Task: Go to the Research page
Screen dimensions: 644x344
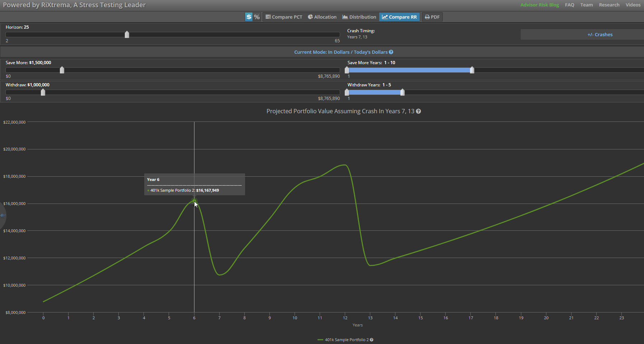Action: pos(609,5)
